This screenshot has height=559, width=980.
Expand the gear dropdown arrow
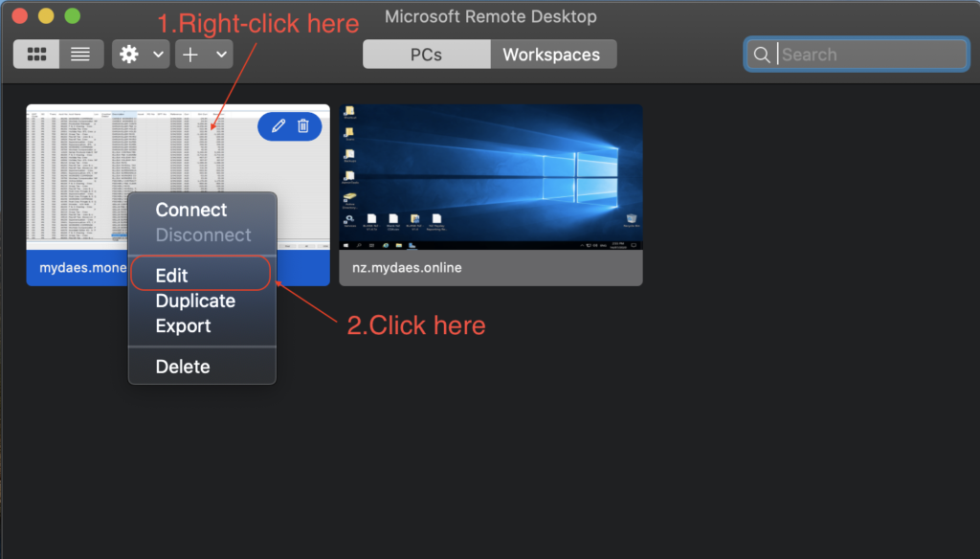158,55
